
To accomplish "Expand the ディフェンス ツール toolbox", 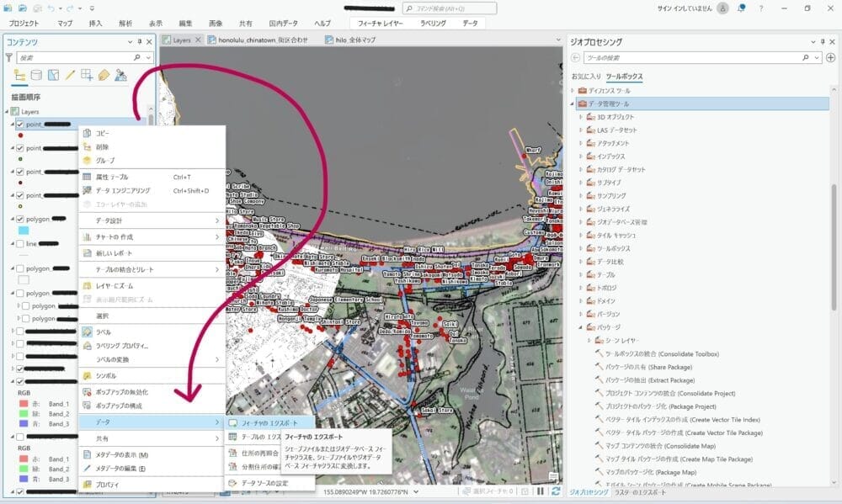I will [573, 90].
